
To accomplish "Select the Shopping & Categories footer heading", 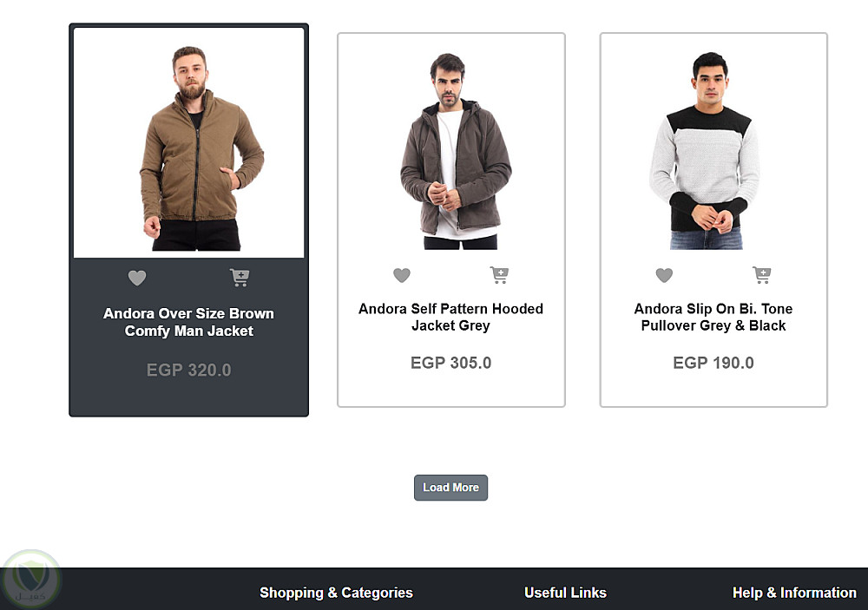I will [336, 593].
